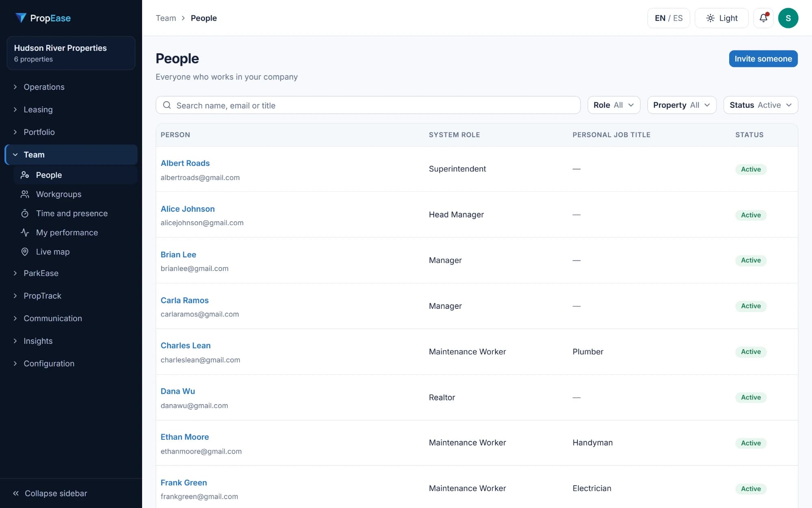The height and width of the screenshot is (508, 812).
Task: Expand the Leasing section
Action: (x=71, y=109)
